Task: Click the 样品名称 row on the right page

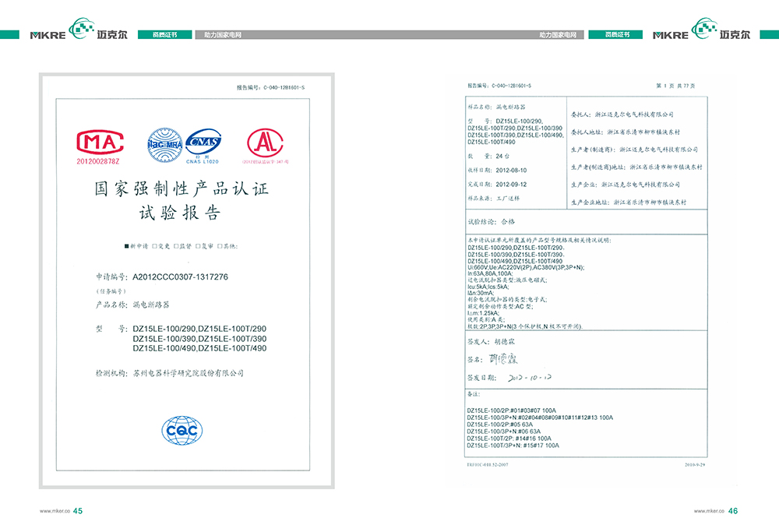Action: point(496,107)
